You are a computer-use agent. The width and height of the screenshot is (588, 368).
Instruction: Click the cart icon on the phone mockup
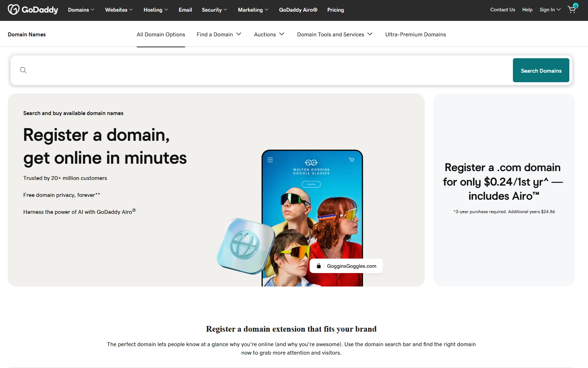(351, 160)
